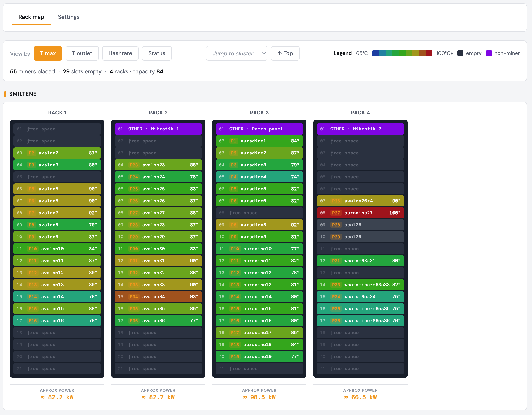Select the avalon36 miner row
Viewport: 532px width, 415px height.
click(x=158, y=321)
